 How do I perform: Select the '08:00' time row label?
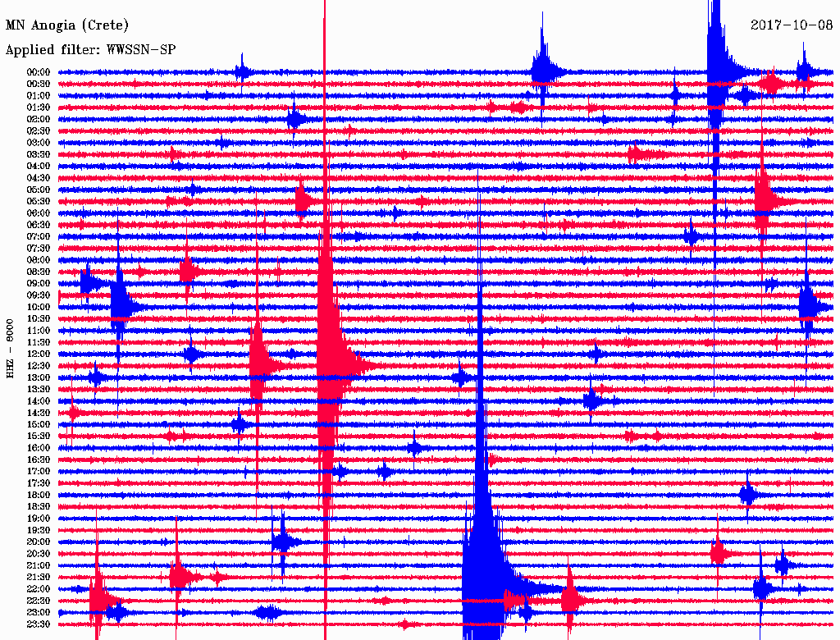point(39,260)
